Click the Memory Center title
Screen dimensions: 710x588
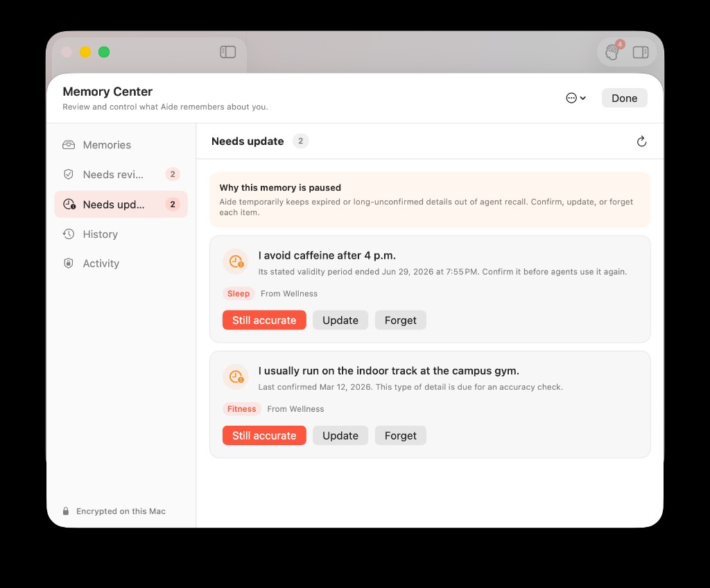[107, 92]
